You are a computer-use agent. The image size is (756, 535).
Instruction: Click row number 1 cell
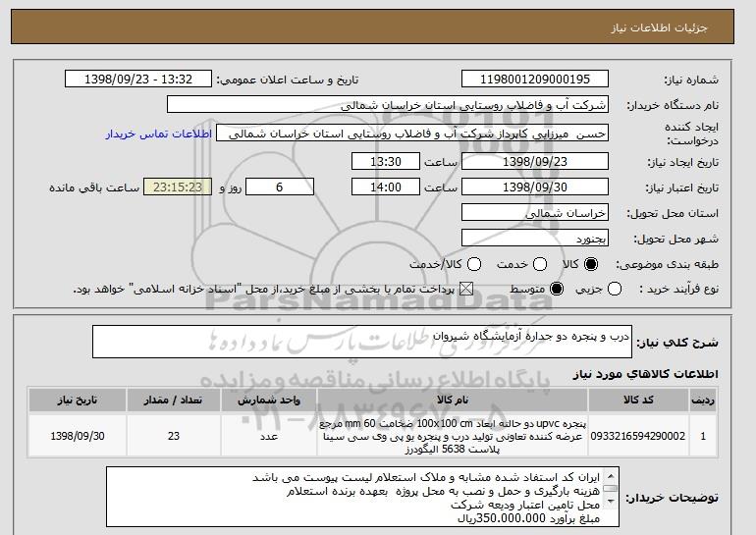click(703, 436)
